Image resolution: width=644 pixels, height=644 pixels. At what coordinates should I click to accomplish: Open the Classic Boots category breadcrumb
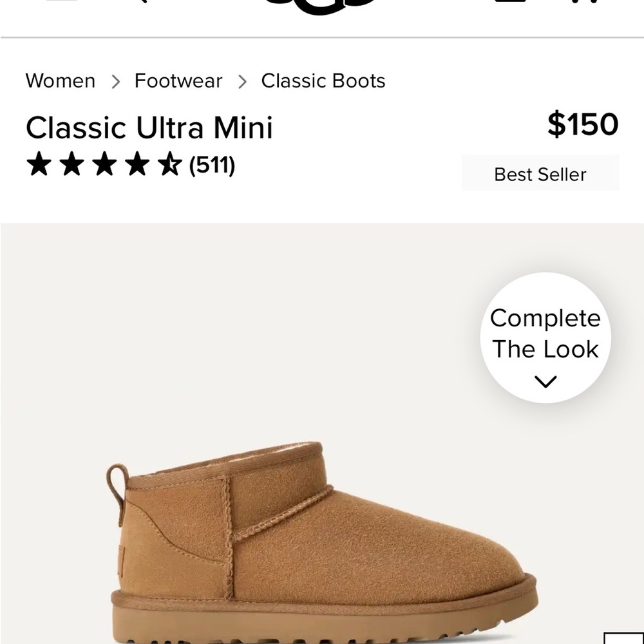tap(323, 81)
